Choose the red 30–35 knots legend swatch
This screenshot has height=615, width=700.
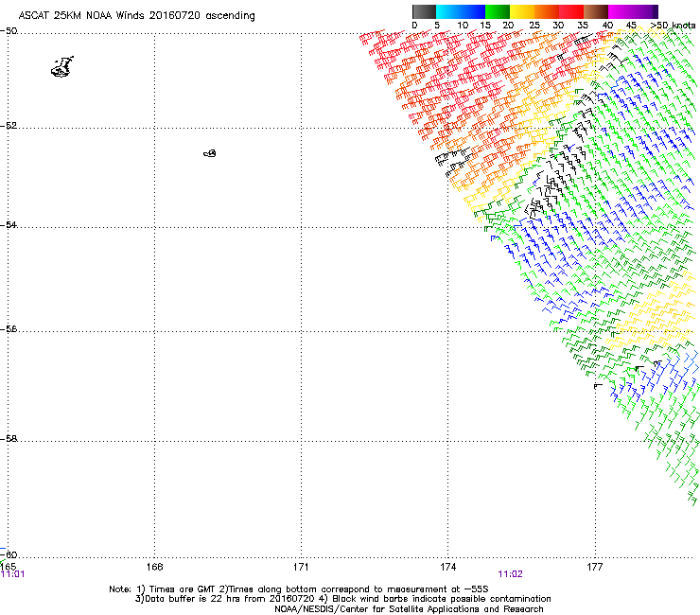coord(571,11)
